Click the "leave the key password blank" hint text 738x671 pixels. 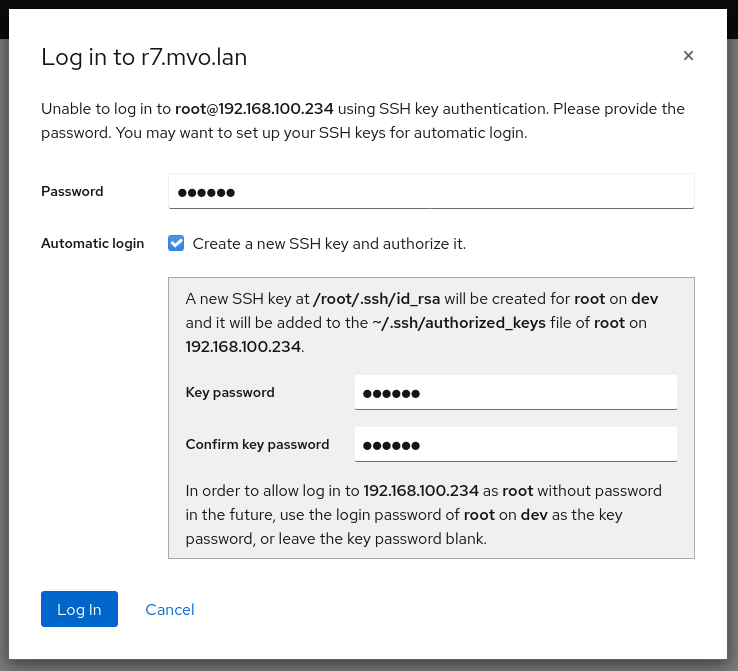[x=400, y=538]
